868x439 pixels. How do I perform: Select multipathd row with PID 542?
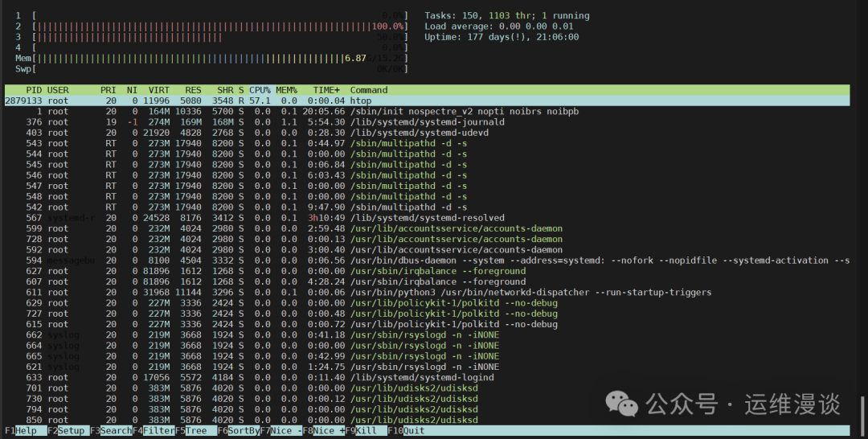click(x=428, y=207)
